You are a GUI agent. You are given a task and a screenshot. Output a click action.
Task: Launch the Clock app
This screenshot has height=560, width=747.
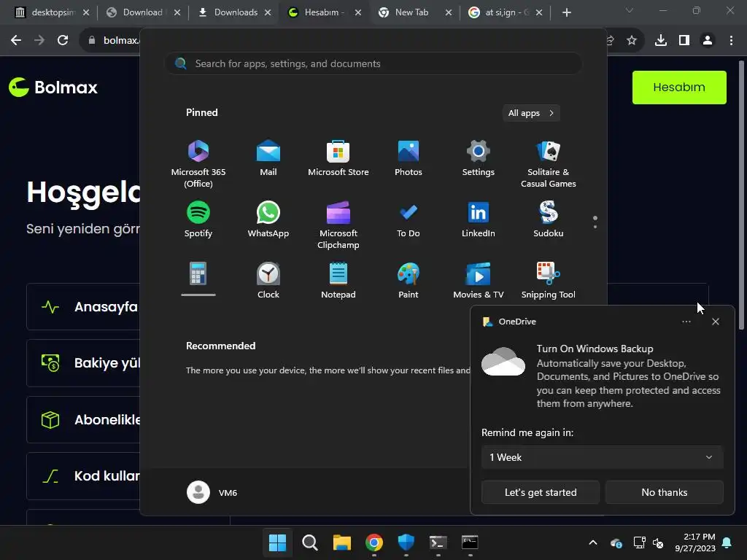(268, 280)
